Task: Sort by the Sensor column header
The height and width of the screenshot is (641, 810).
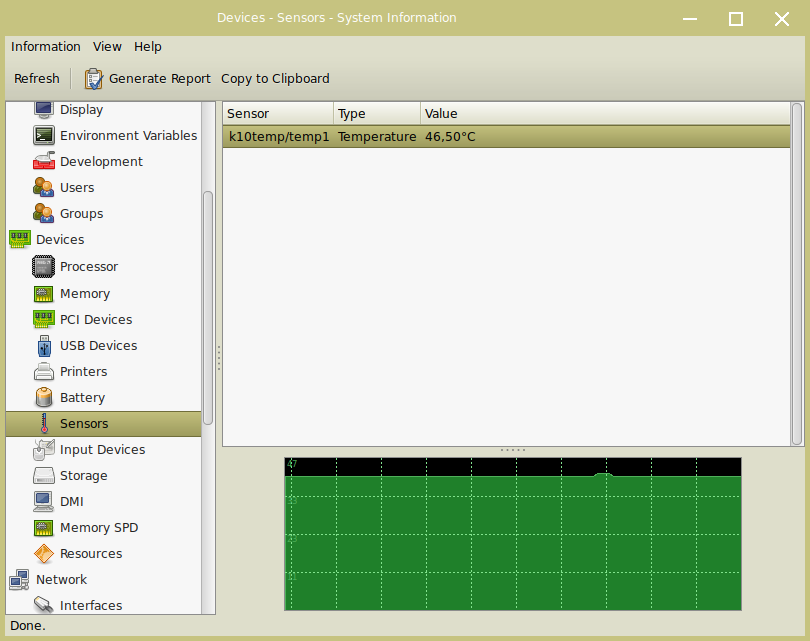Action: [278, 113]
